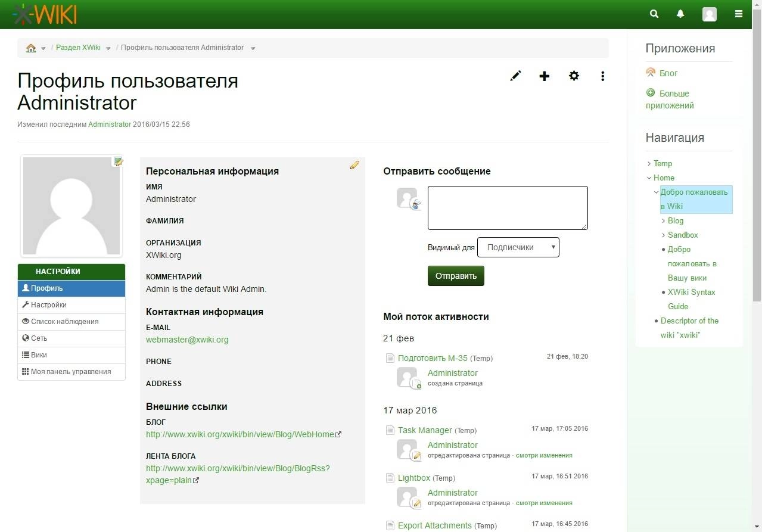Image resolution: width=762 pixels, height=532 pixels.
Task: Open Добро пожаловать в Вашу вики item
Action: pyautogui.click(x=692, y=263)
